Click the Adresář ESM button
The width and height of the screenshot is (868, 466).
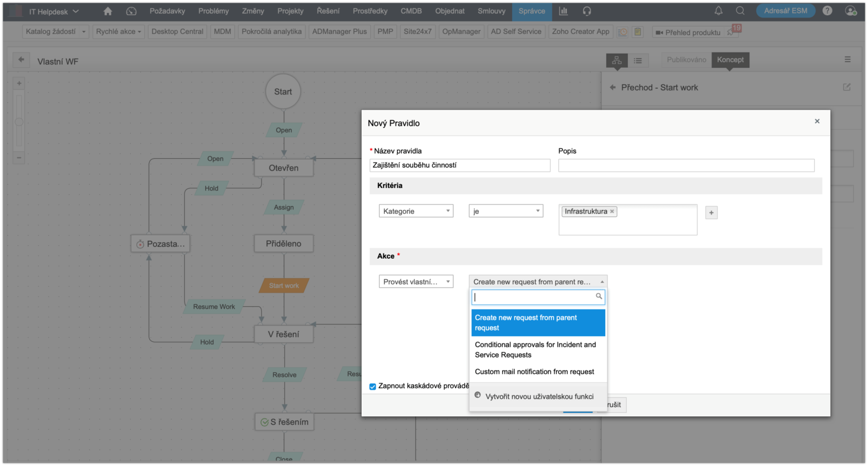[785, 11]
